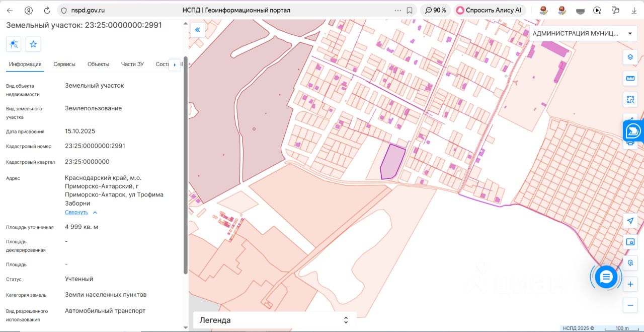Open the Объекты tab
This screenshot has width=644, height=332.
tap(98, 64)
